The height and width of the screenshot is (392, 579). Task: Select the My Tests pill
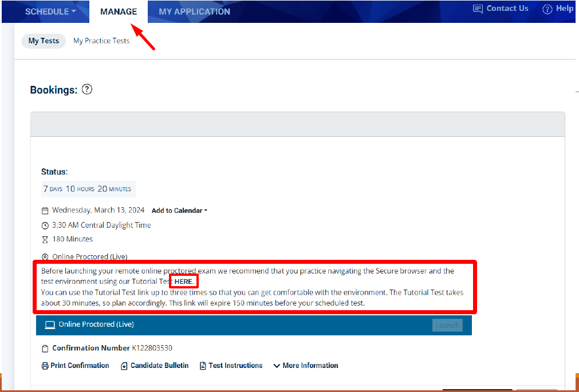(44, 41)
